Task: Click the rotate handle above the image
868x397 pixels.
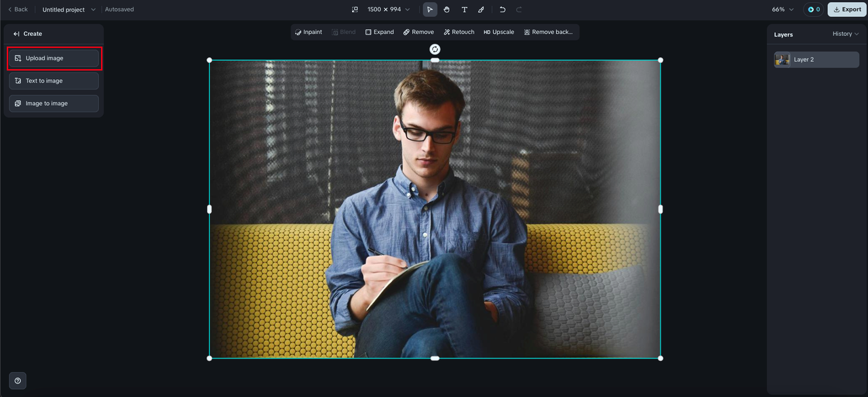Action: 435,49
